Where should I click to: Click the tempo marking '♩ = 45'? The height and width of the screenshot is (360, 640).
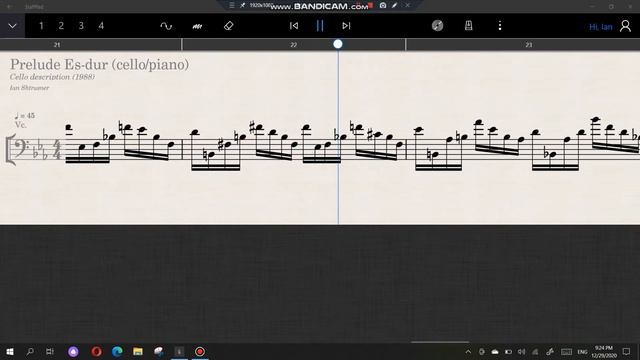pos(25,116)
